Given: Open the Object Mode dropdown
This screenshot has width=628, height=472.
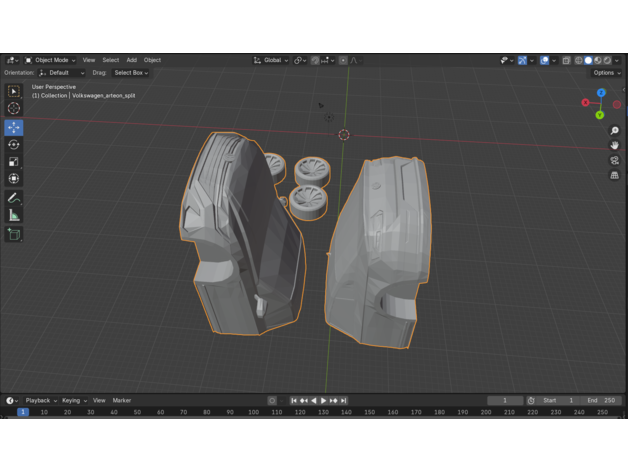Looking at the screenshot, I should (50, 60).
